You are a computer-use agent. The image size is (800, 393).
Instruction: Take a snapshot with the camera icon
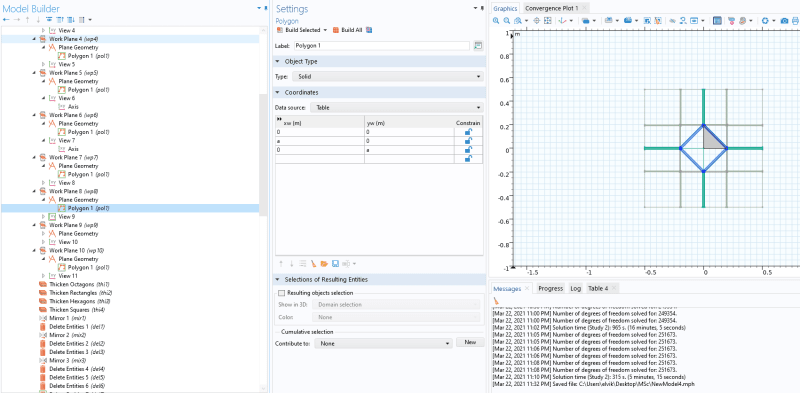coord(785,21)
